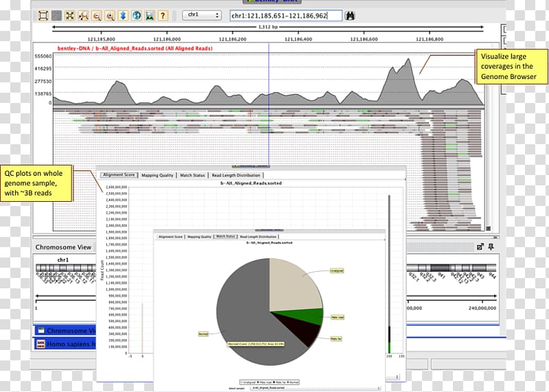Select Alignment Score tab in the back QC window
This screenshot has width=549, height=392.
coord(119,175)
